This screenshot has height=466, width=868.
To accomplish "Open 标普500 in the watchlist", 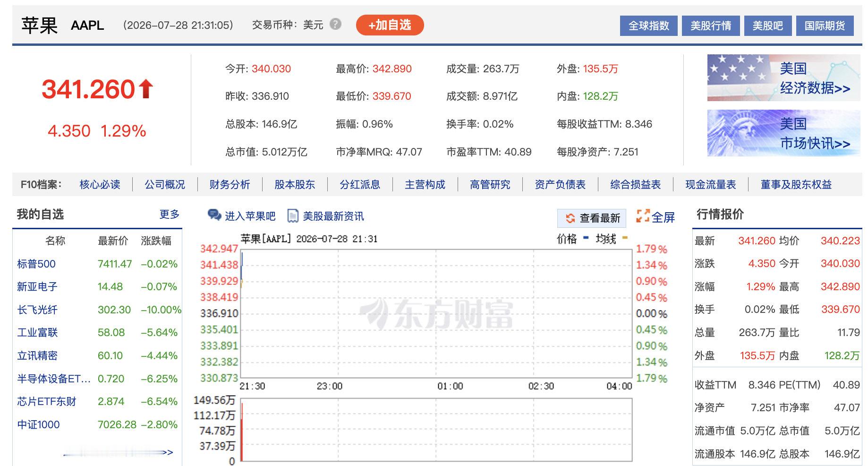I will [x=36, y=264].
